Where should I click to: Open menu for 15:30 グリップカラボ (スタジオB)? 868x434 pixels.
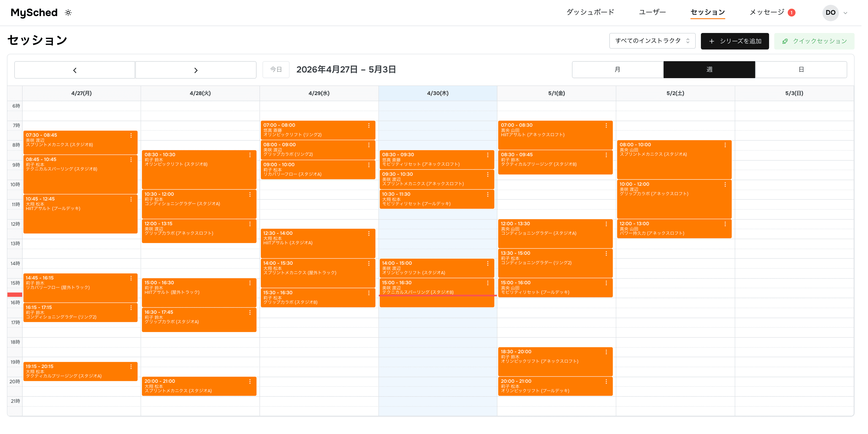(369, 293)
